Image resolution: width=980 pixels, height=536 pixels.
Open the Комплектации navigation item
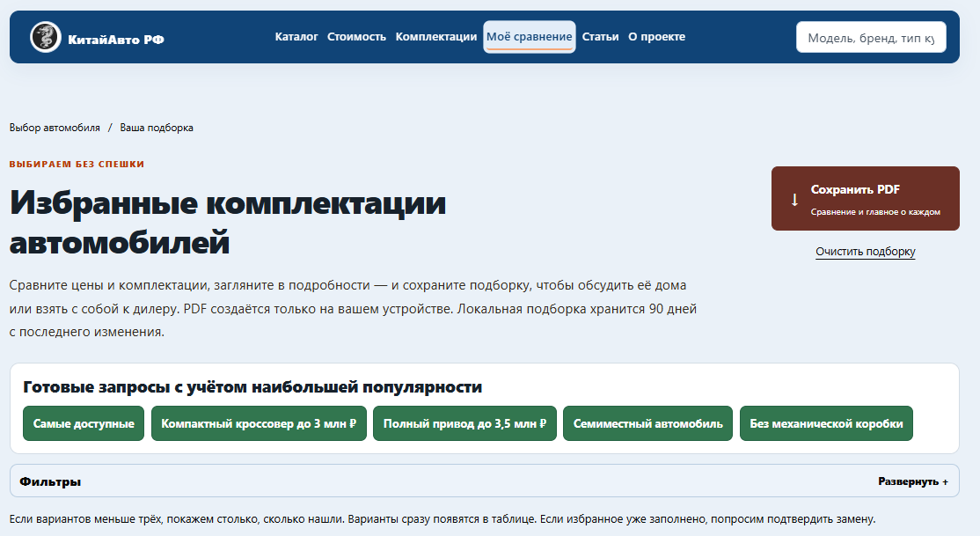pyautogui.click(x=435, y=37)
